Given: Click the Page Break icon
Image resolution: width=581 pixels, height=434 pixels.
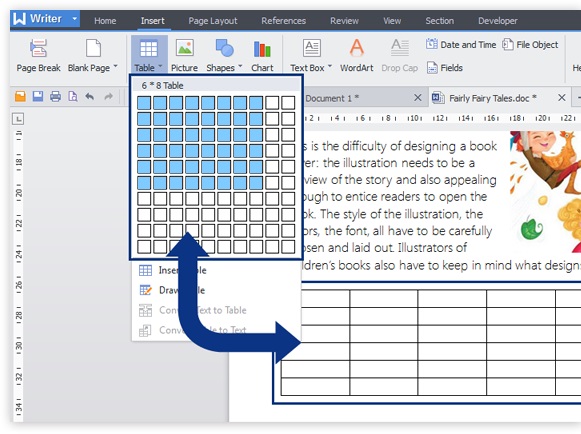Looking at the screenshot, I should point(38,48).
